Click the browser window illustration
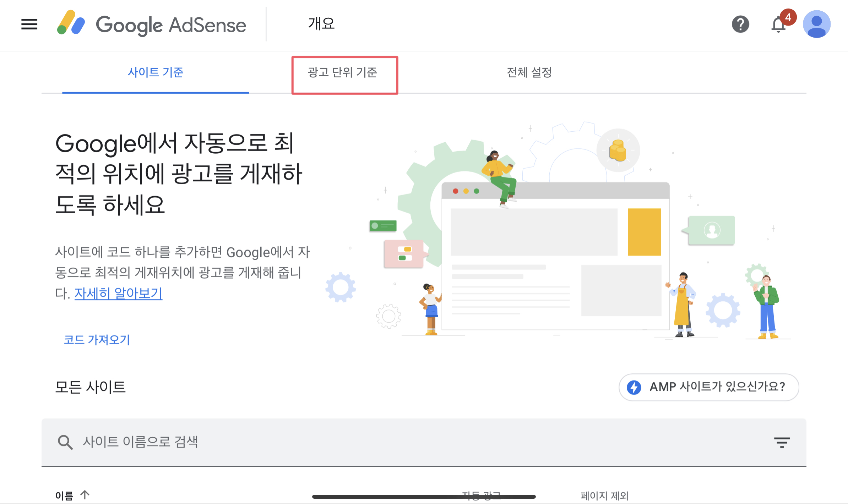Viewport: 848px width, 504px height. click(555, 256)
